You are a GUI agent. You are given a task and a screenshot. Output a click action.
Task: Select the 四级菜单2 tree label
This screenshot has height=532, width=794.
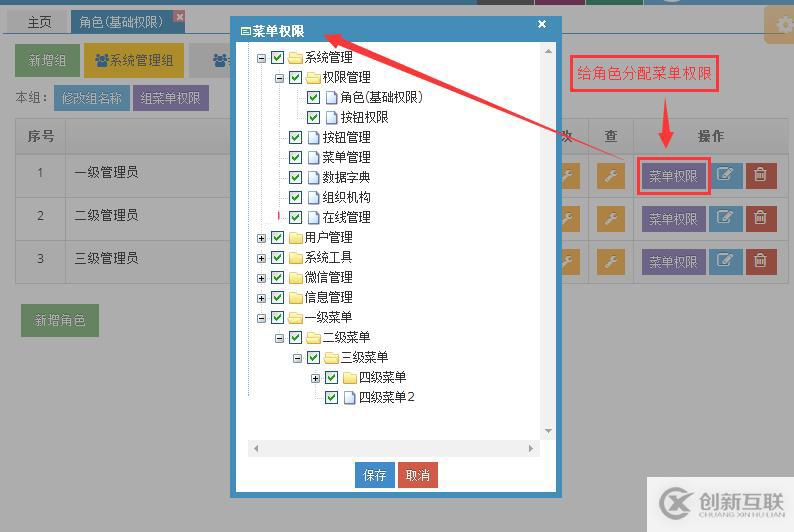[x=387, y=397]
